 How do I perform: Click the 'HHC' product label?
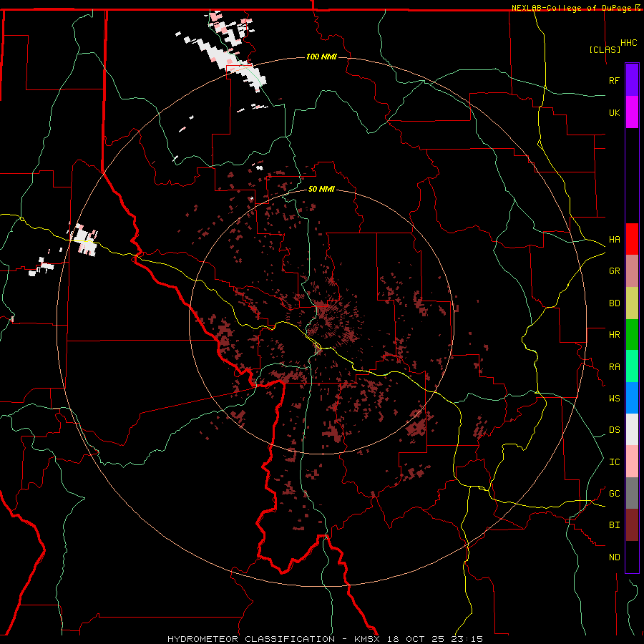(629, 43)
